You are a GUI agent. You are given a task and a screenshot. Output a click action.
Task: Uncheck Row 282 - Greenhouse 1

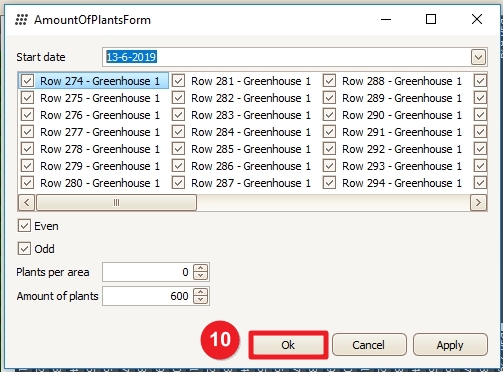click(x=178, y=98)
